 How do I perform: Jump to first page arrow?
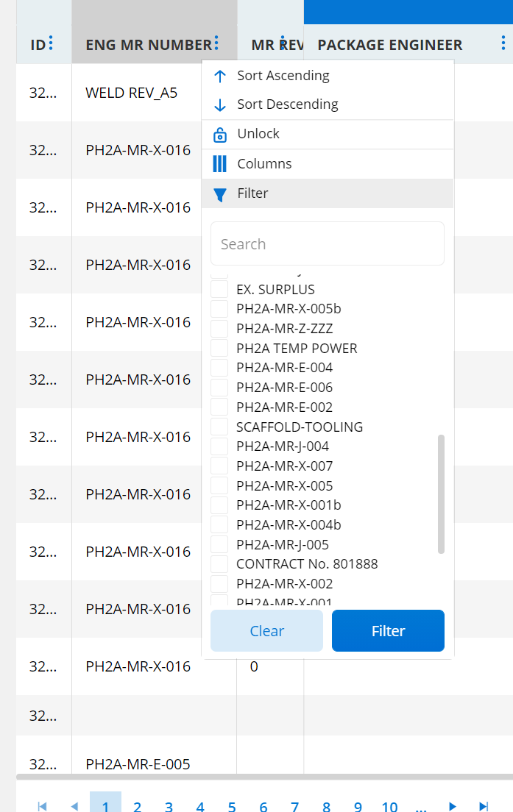(x=43, y=806)
